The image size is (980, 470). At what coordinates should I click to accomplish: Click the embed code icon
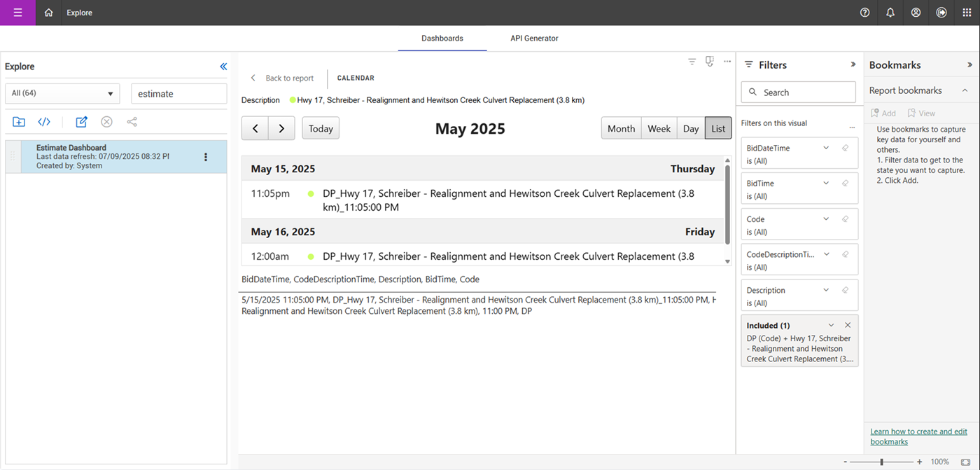coord(44,122)
